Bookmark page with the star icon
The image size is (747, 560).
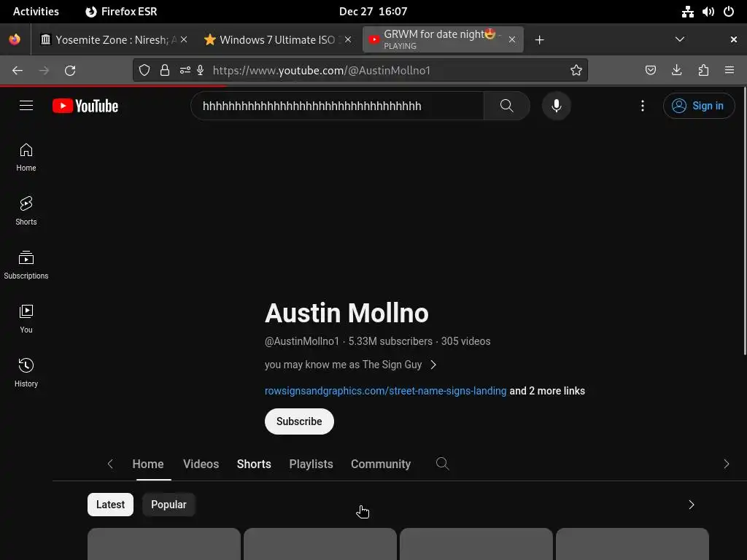click(576, 71)
